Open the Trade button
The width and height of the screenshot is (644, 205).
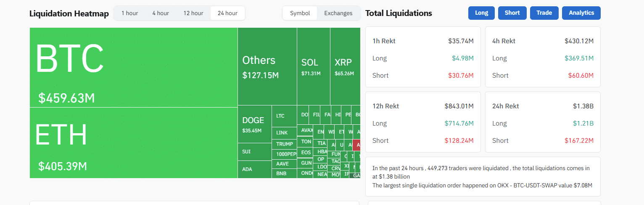pos(544,13)
